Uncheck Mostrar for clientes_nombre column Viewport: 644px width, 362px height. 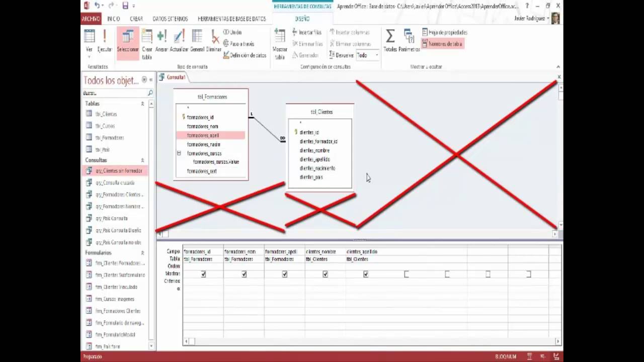325,274
